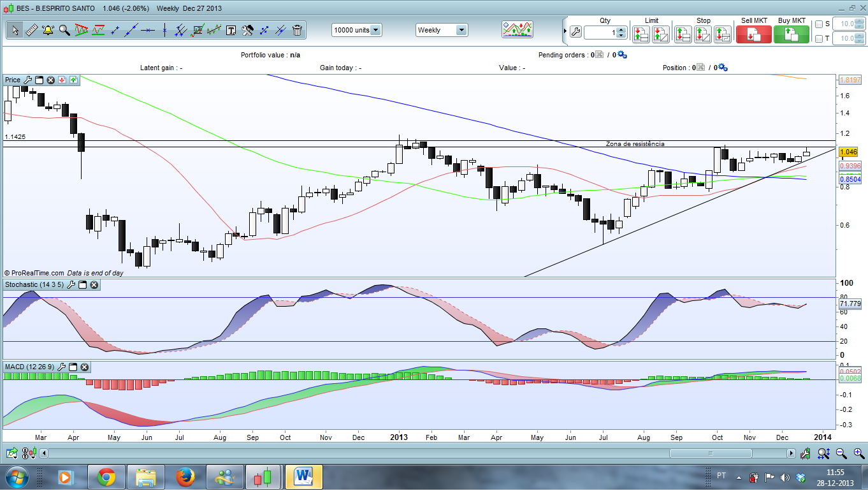868x491 pixels.
Task: Open Firefox from the Windows taskbar
Action: [185, 477]
